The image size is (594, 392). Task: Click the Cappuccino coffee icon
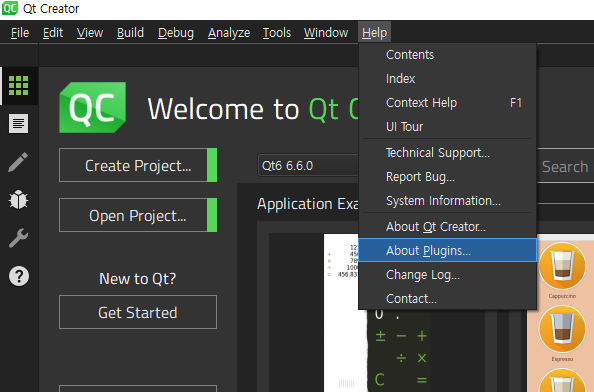[562, 266]
